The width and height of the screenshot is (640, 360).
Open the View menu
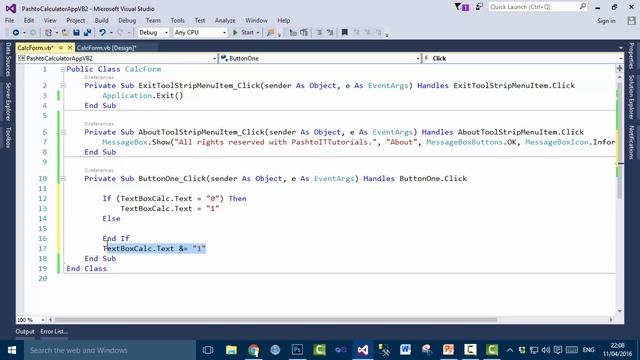point(50,20)
